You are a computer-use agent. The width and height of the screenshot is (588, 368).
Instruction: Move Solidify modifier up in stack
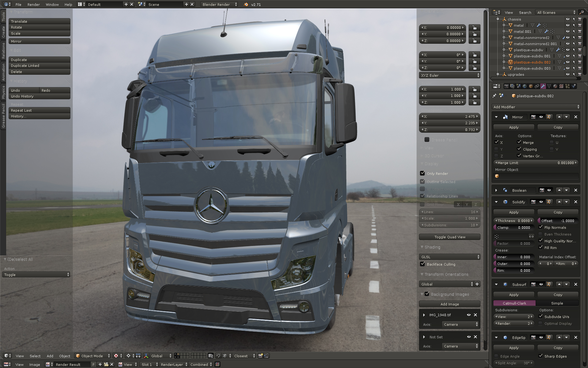tap(559, 202)
